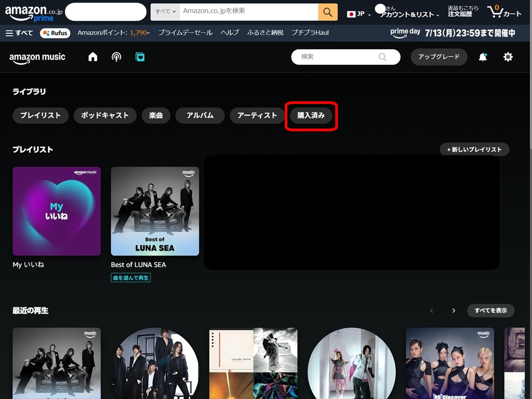Click the Amazon Music logo

pyautogui.click(x=37, y=58)
